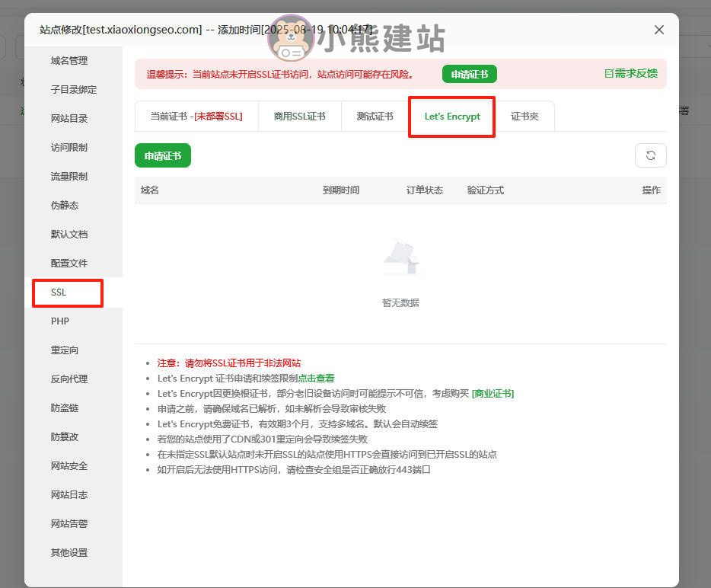Viewport: 711px width, 588px height.
Task: Select the 测试证书 tab
Action: tap(375, 117)
